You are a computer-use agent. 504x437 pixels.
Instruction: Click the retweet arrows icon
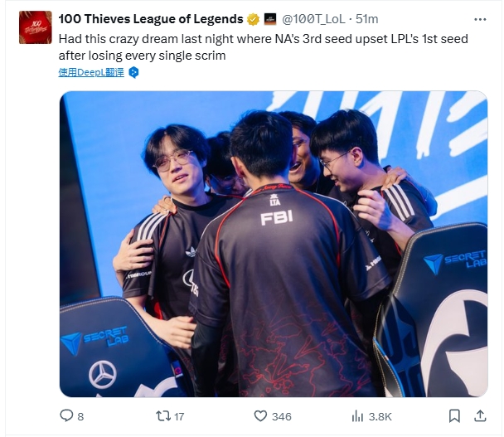(163, 416)
